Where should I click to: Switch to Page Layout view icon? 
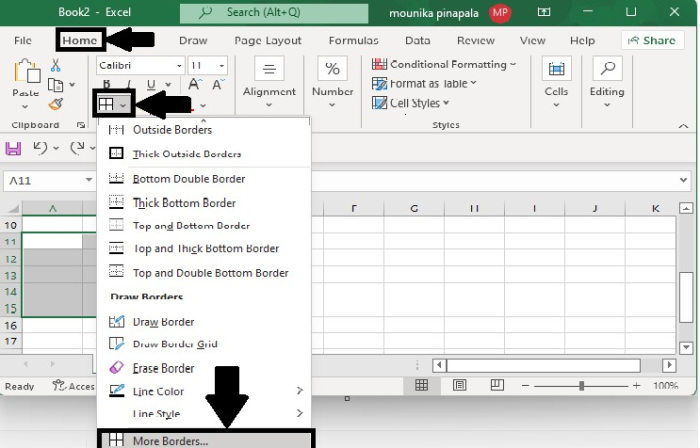click(459, 385)
